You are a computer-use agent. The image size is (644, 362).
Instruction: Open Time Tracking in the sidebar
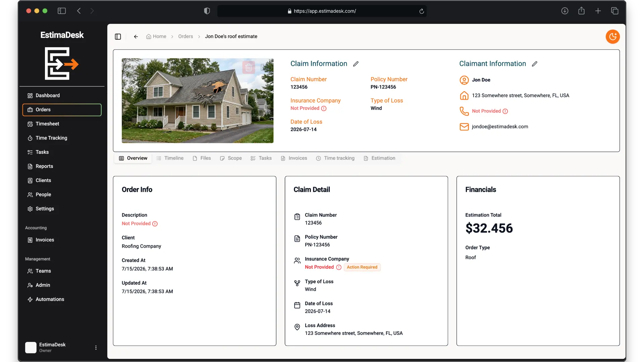[62, 138]
